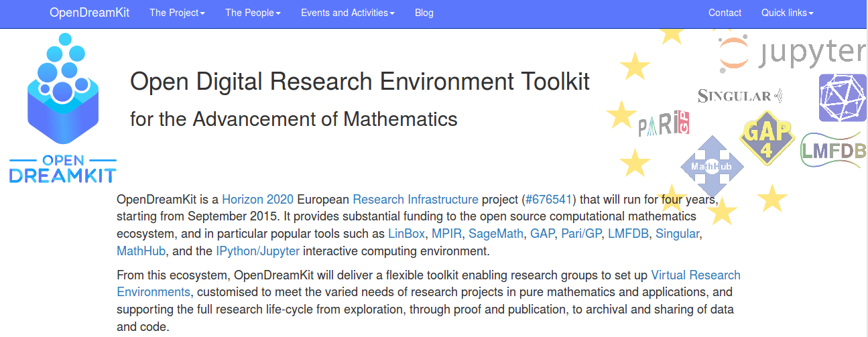Follow the MathHub text link
This screenshot has height=337, width=868.
tap(140, 252)
